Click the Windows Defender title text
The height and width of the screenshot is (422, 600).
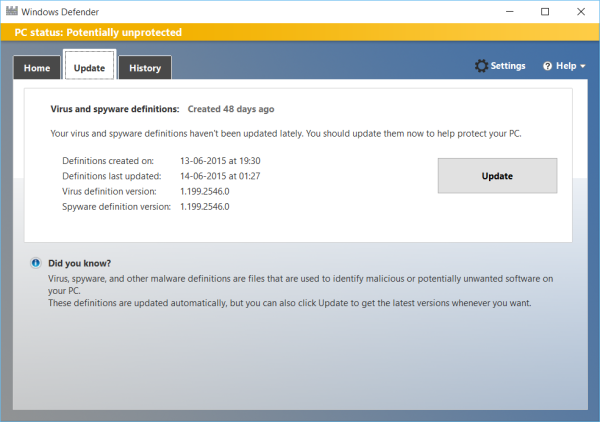pyautogui.click(x=60, y=12)
